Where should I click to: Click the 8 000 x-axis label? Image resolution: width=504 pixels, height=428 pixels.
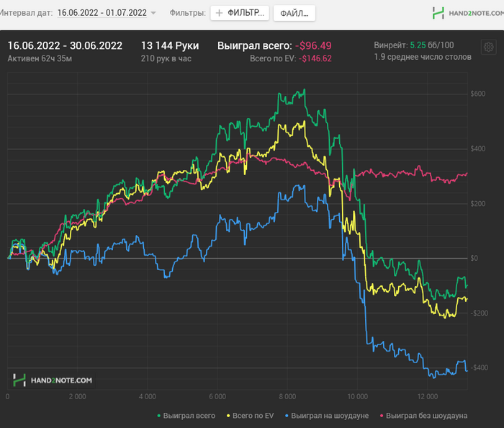[x=287, y=396]
